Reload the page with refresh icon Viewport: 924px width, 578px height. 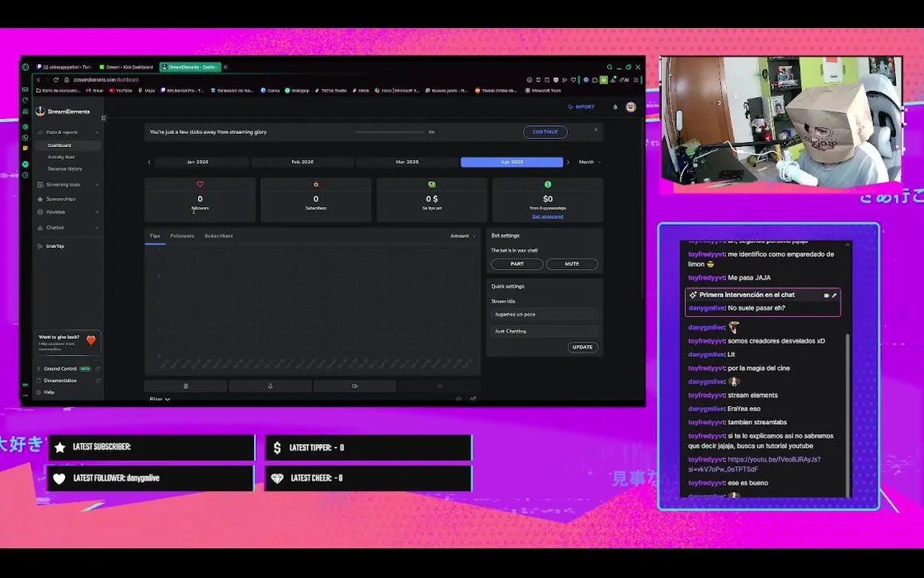tap(56, 80)
